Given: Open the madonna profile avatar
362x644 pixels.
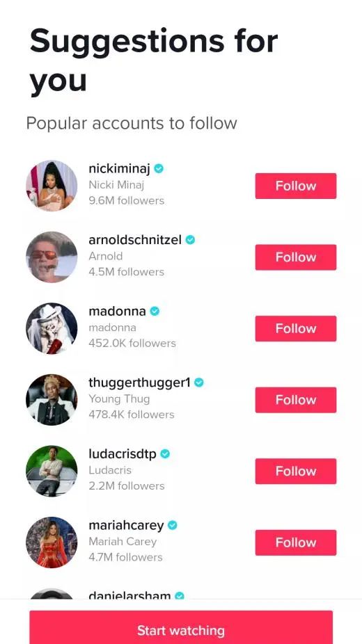Looking at the screenshot, I should click(x=52, y=328).
